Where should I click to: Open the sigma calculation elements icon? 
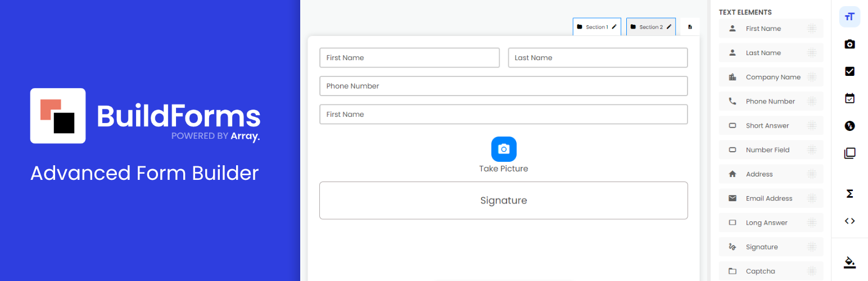click(849, 193)
